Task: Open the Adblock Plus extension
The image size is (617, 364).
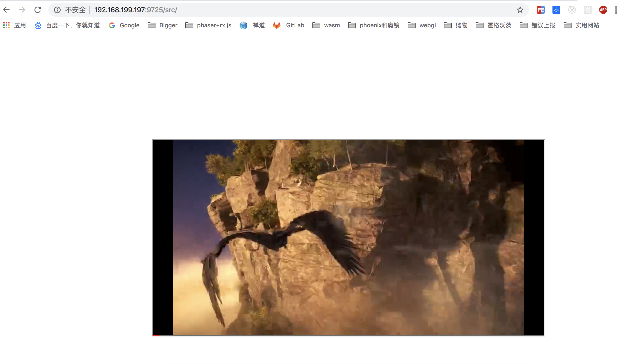Action: coord(603,10)
